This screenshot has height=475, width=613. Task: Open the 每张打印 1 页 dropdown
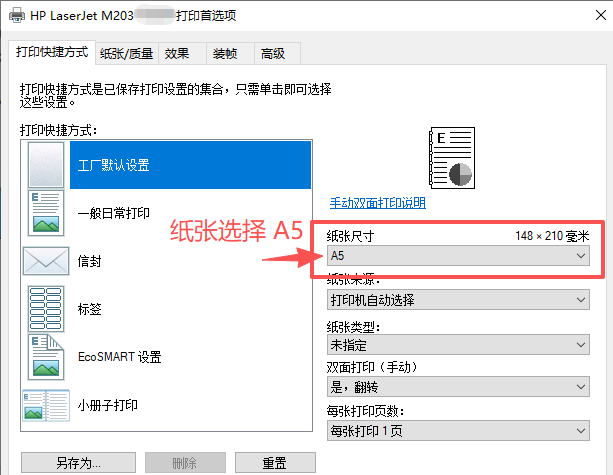click(458, 431)
